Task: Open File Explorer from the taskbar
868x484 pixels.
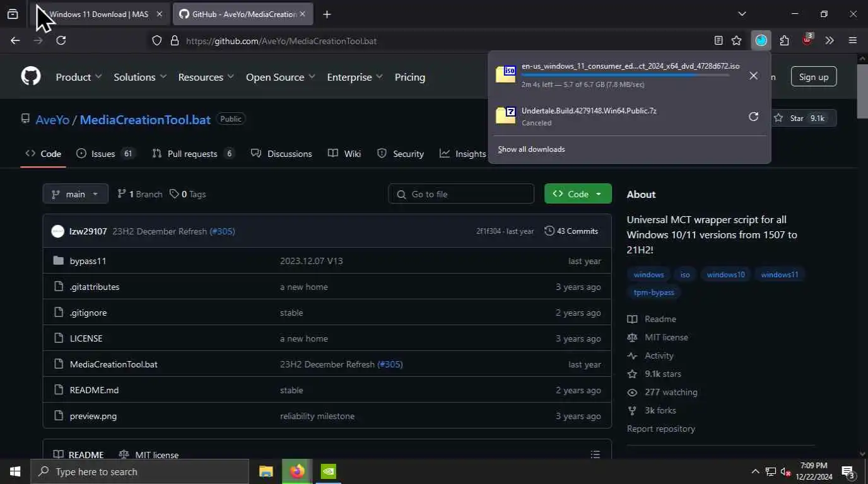Action: pos(266,471)
